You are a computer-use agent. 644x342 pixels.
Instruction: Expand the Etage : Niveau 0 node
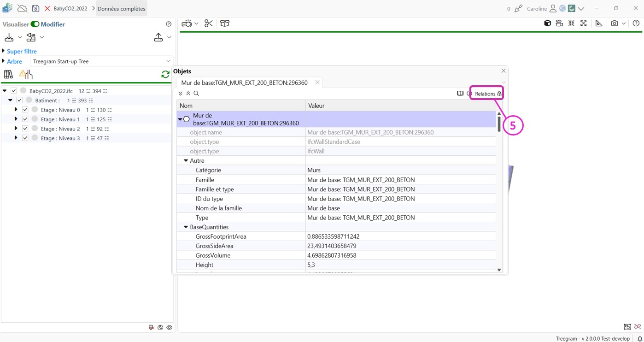click(16, 110)
